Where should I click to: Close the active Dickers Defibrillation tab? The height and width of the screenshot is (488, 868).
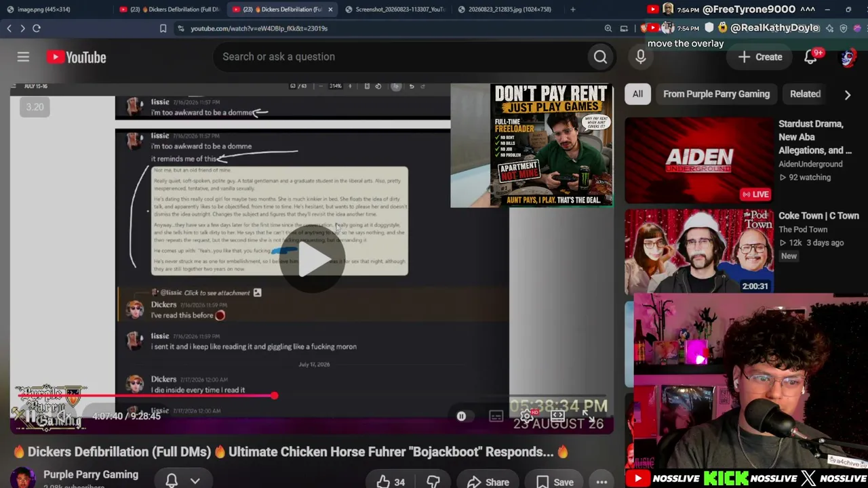[332, 9]
